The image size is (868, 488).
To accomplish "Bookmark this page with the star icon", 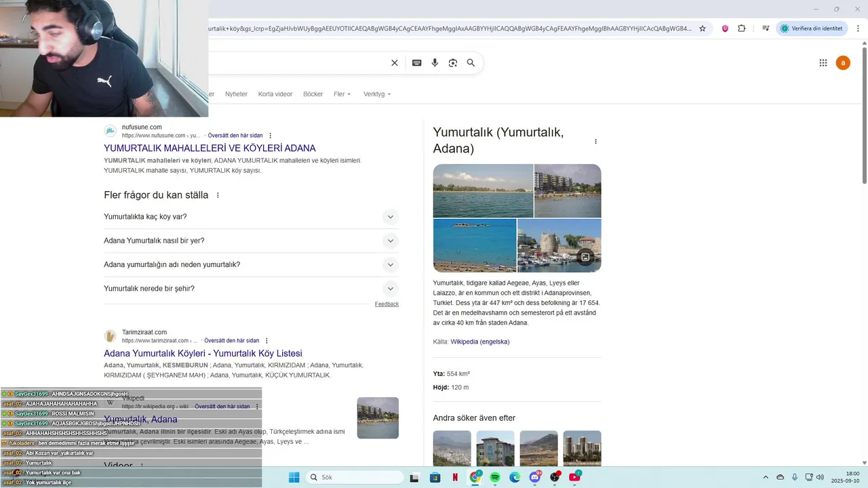I will point(703,28).
